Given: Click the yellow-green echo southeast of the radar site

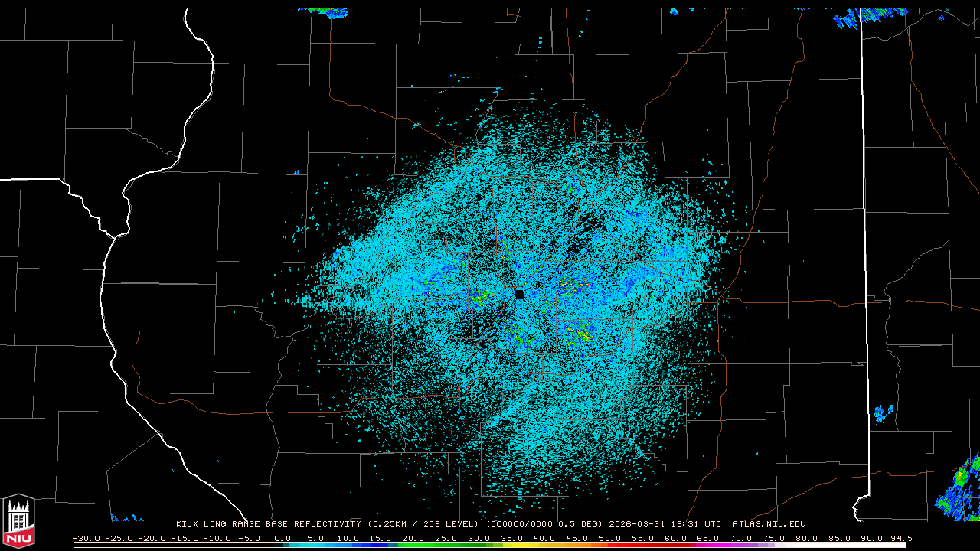Looking at the screenshot, I should [x=576, y=331].
